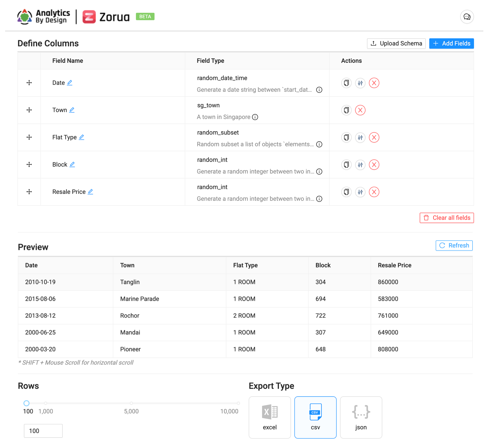The height and width of the screenshot is (448, 491).
Task: Click the Flat Type preview column header
Action: [267, 265]
